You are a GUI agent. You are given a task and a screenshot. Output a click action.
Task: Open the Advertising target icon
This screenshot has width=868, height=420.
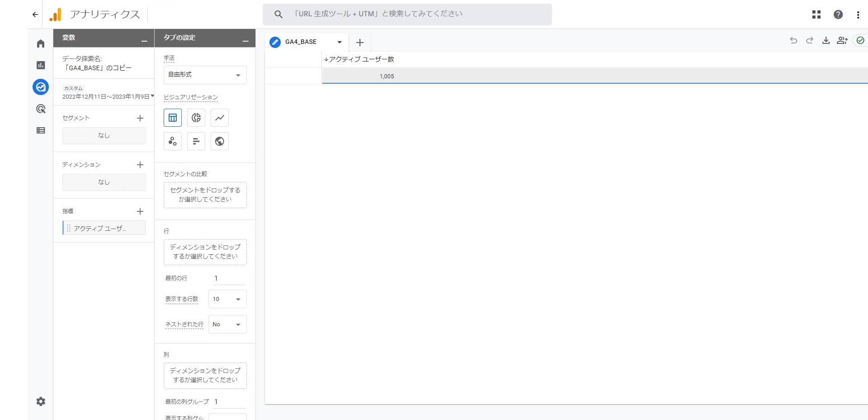41,109
